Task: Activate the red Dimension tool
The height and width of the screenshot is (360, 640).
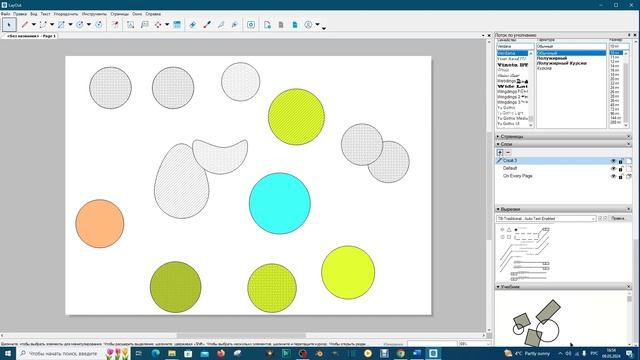Action: click(158, 24)
